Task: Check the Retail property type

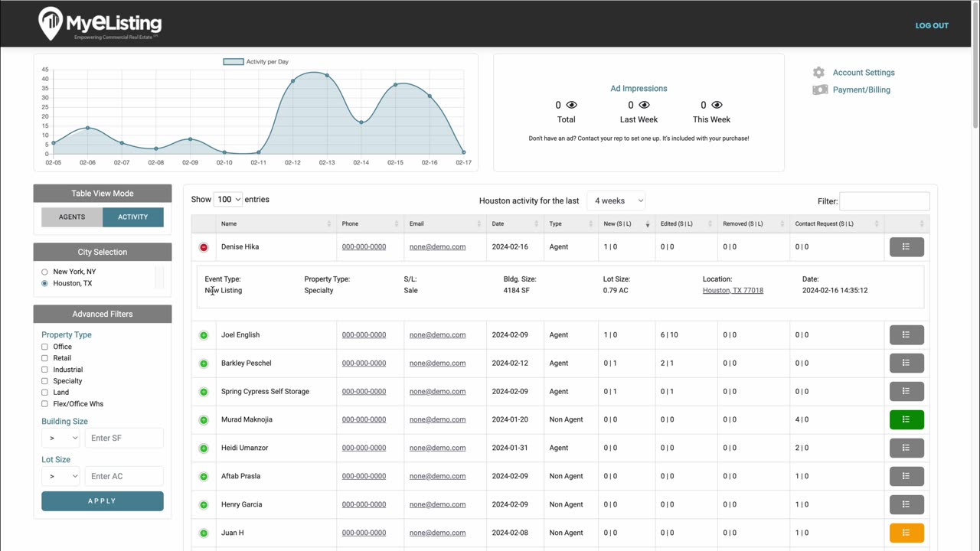Action: 44,358
